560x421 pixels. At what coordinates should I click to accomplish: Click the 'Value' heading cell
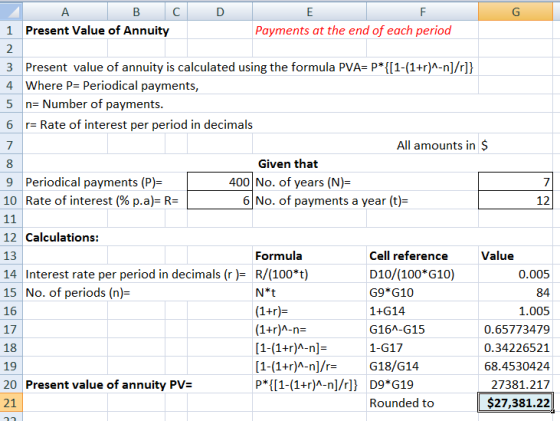click(x=515, y=256)
